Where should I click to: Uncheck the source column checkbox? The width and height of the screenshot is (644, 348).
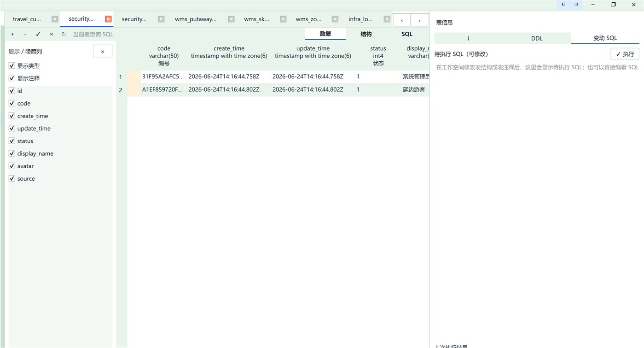12,178
